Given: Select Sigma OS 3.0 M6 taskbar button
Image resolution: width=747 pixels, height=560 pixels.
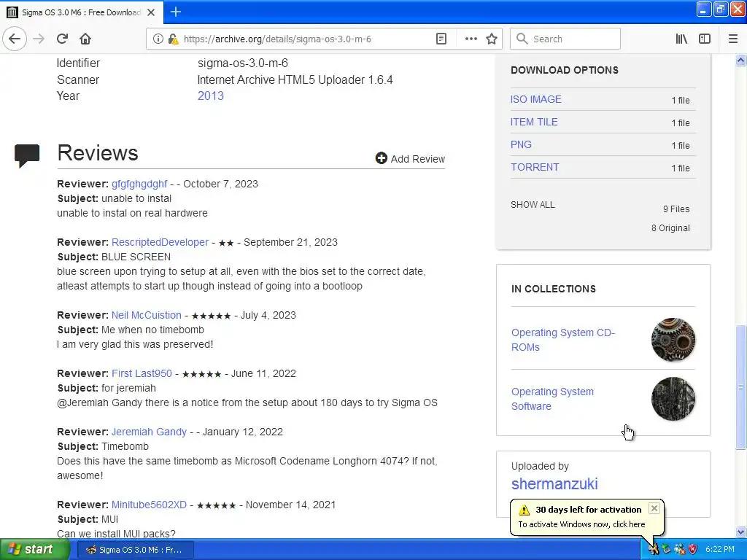Looking at the screenshot, I should (135, 550).
